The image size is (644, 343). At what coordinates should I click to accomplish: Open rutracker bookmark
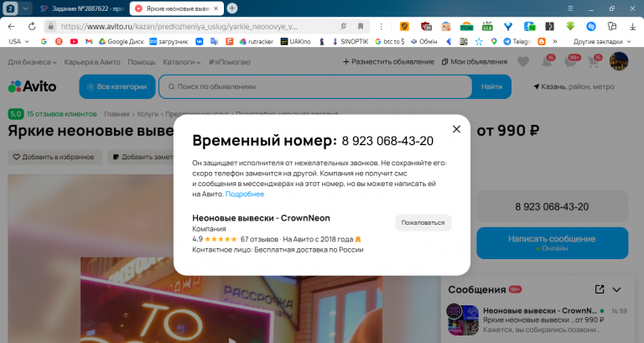coord(257,41)
